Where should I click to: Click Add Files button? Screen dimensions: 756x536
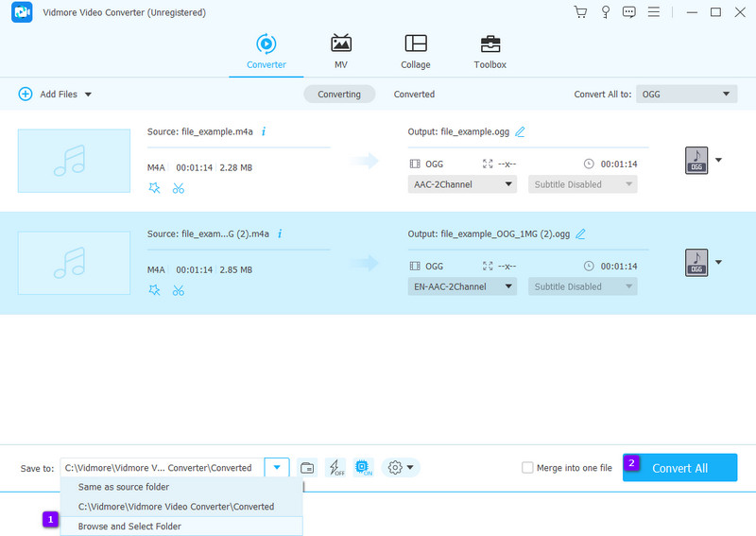pyautogui.click(x=56, y=95)
